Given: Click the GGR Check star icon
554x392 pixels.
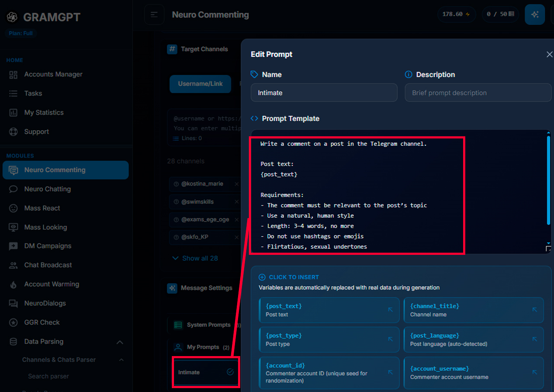Looking at the screenshot, I should 13,322.
